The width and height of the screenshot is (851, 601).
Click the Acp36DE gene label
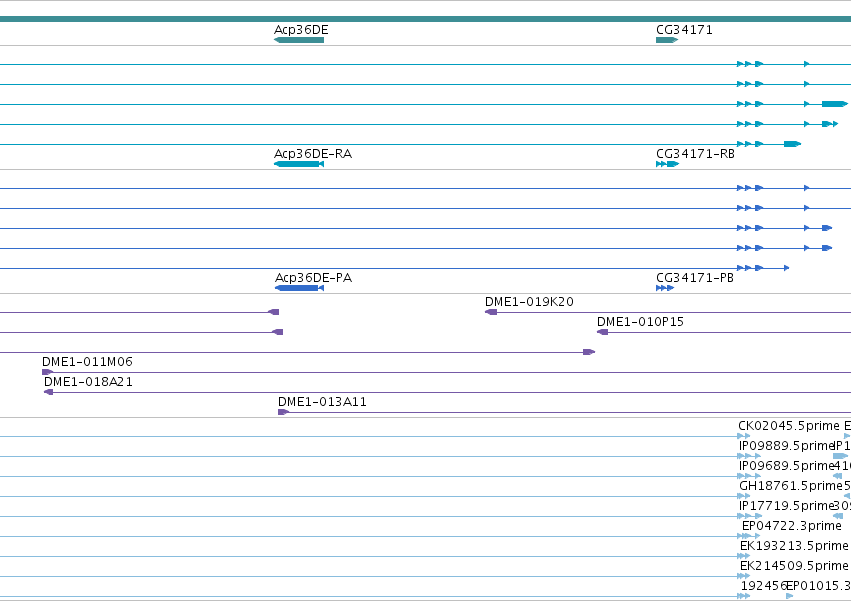(301, 29)
